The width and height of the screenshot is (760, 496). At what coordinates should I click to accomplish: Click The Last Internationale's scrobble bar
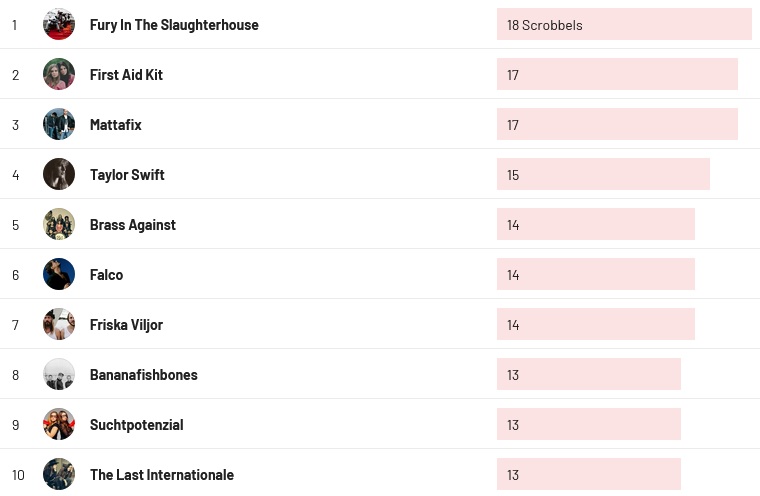[x=588, y=474]
